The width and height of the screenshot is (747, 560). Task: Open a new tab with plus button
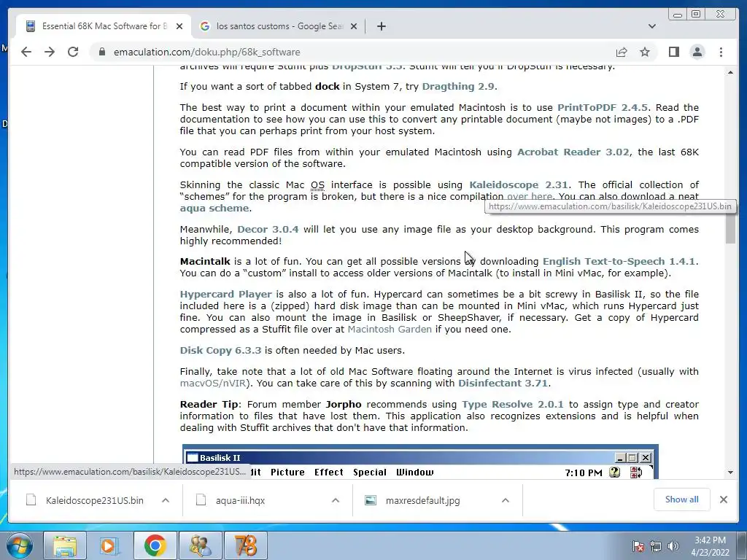coord(381,26)
